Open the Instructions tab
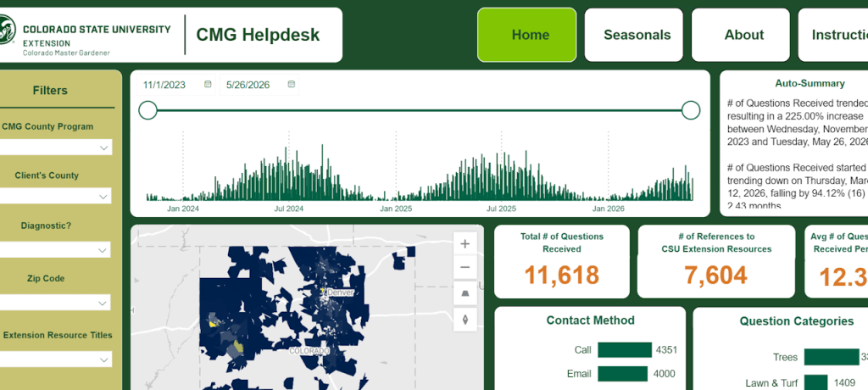 click(833, 35)
